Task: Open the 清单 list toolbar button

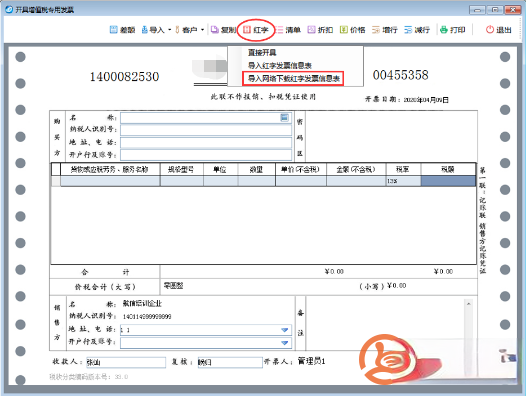Action: [x=288, y=30]
